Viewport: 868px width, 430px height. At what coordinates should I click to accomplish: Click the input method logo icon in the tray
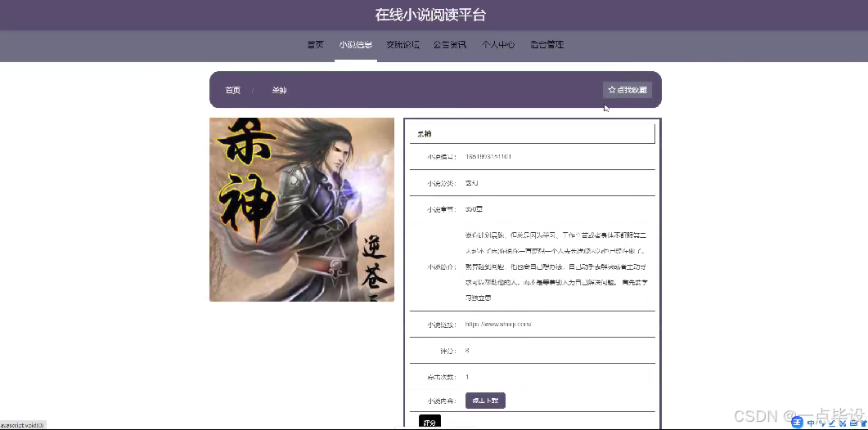tap(797, 423)
